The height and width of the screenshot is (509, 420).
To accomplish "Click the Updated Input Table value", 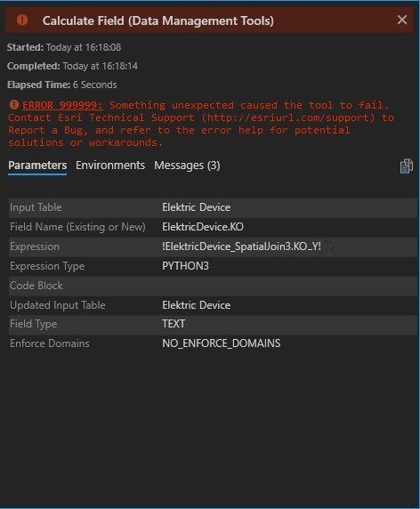I will [x=197, y=305].
